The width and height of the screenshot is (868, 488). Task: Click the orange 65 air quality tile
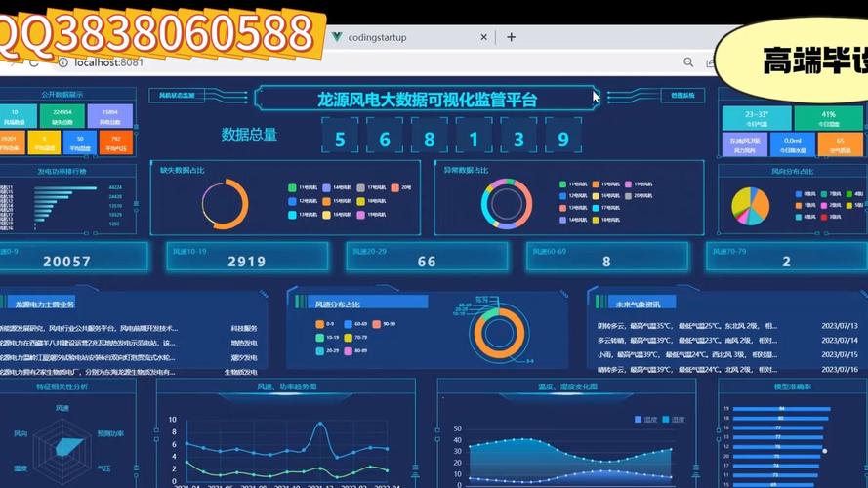coord(841,144)
